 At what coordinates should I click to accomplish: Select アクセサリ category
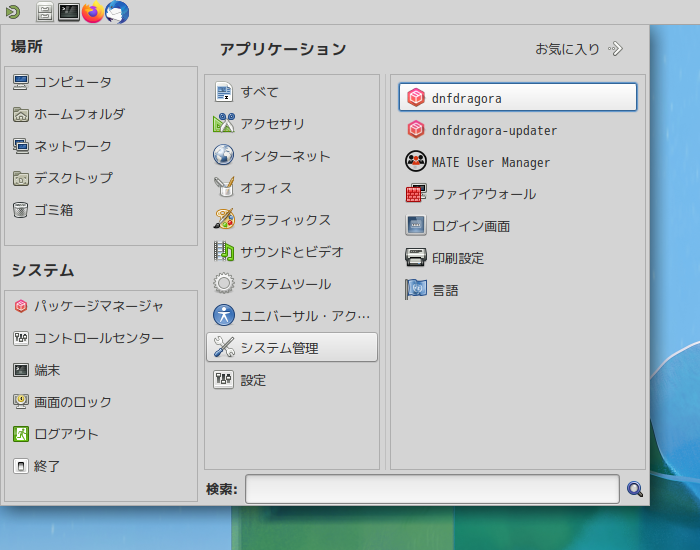(x=292, y=124)
